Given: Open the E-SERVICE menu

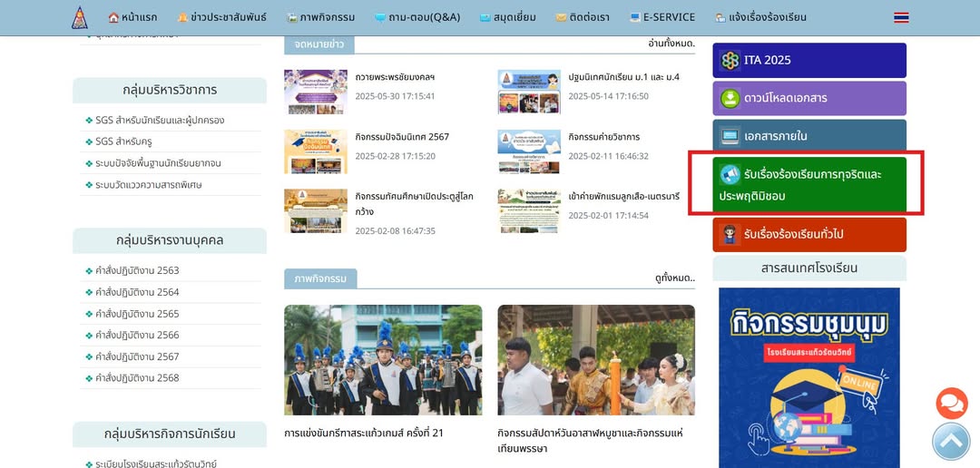Looking at the screenshot, I should click(661, 17).
